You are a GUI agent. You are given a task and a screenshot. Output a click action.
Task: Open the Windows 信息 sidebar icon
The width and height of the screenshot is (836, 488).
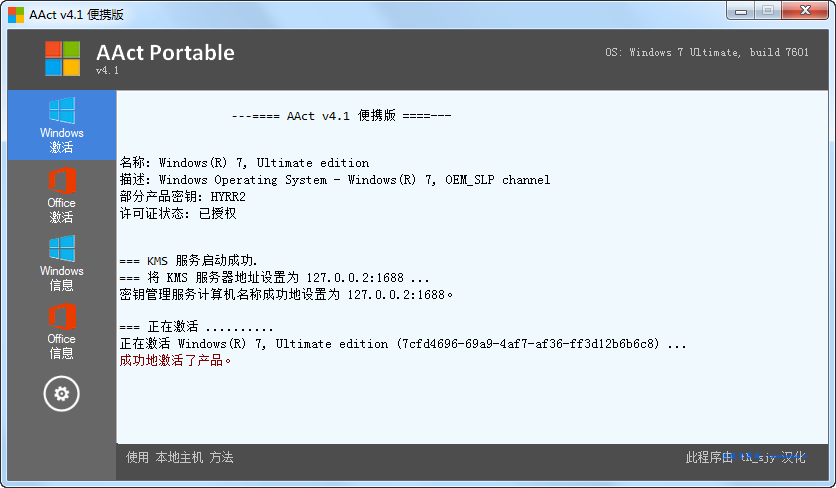62,263
